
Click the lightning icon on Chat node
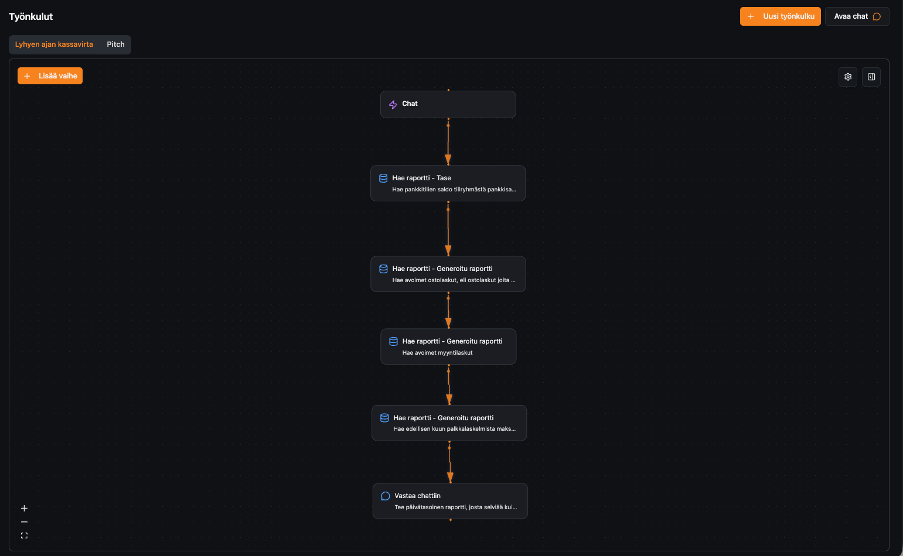tap(393, 104)
